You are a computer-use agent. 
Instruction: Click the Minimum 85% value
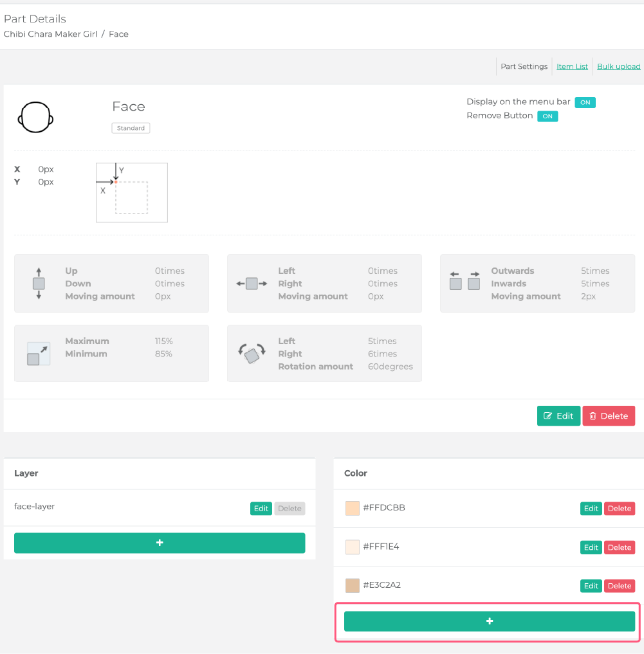click(x=163, y=354)
